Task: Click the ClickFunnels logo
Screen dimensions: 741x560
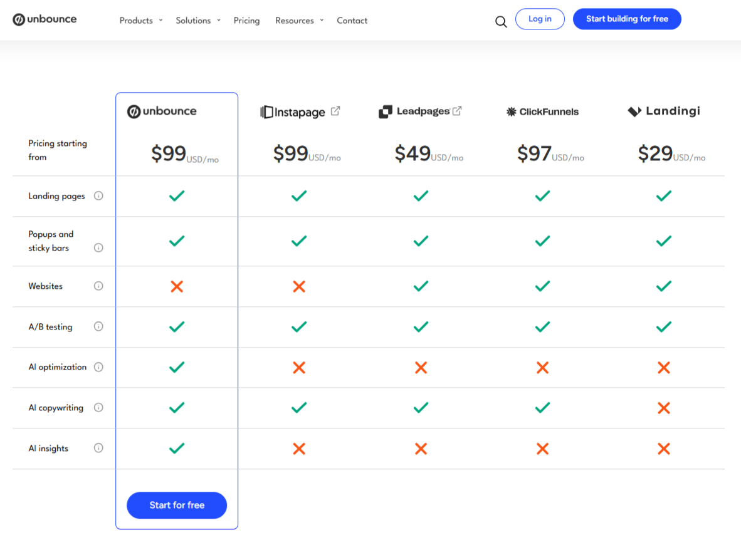Action: coord(542,111)
